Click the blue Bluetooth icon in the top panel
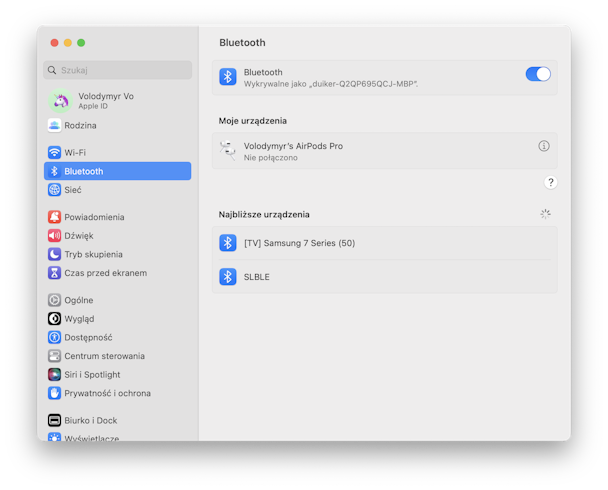 pos(228,77)
